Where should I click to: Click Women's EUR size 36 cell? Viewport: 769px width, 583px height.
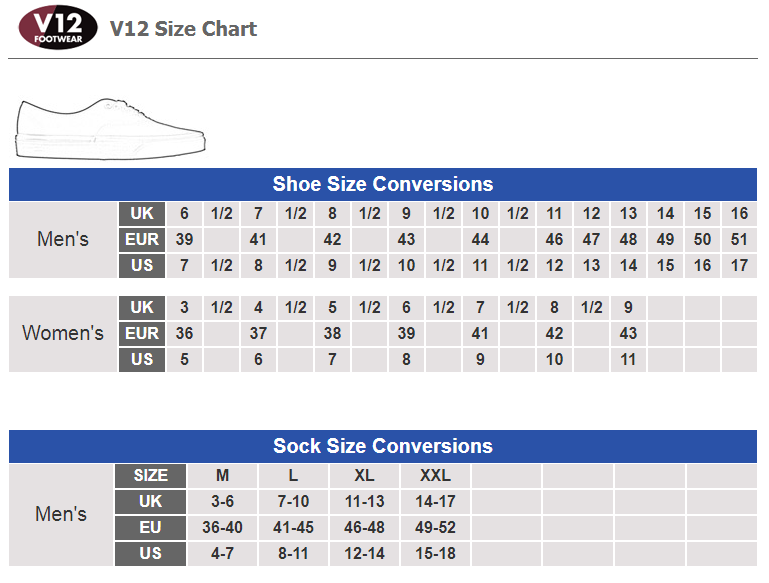coord(184,333)
